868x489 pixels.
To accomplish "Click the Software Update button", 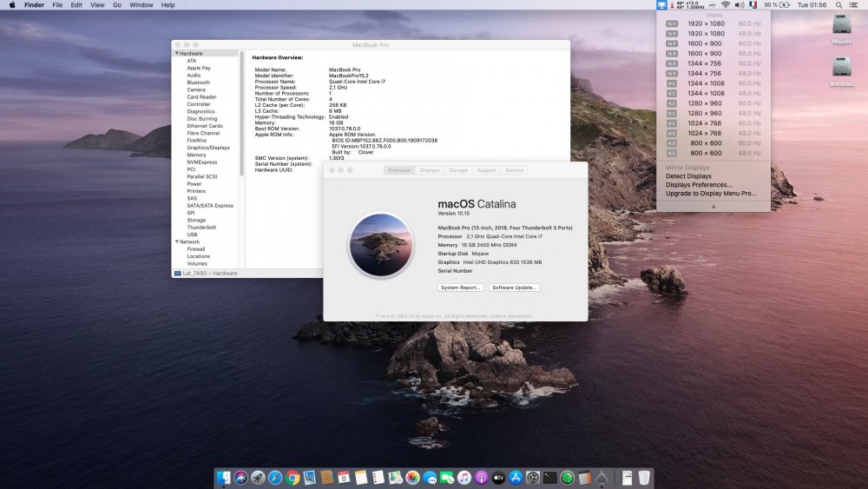I will point(514,287).
